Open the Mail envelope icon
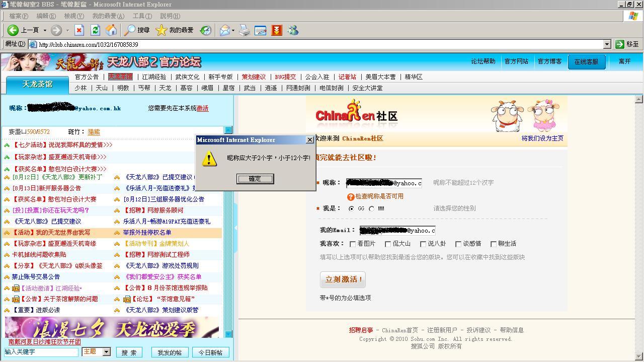This screenshot has width=644, height=362. [x=225, y=30]
